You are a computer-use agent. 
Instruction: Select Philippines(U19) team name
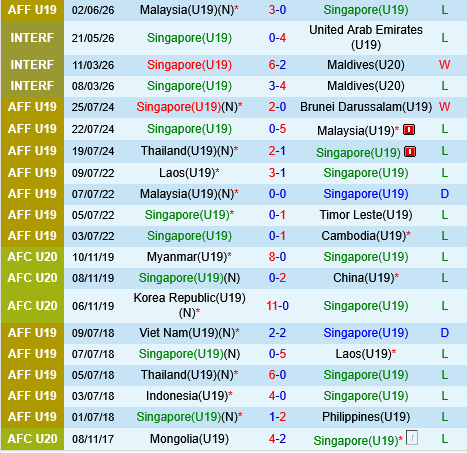[x=366, y=417]
